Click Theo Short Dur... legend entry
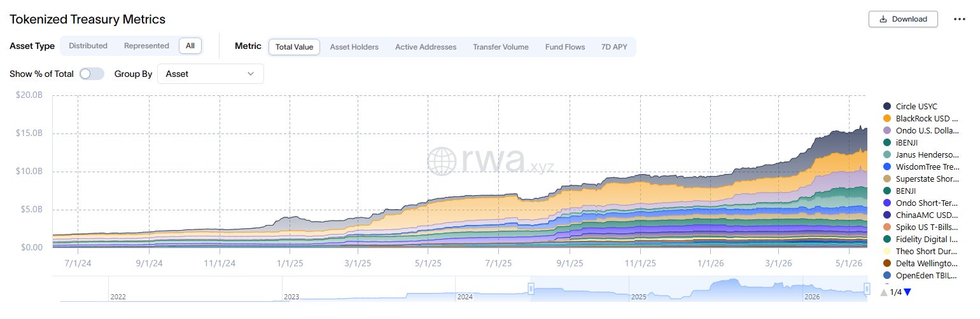 click(921, 251)
